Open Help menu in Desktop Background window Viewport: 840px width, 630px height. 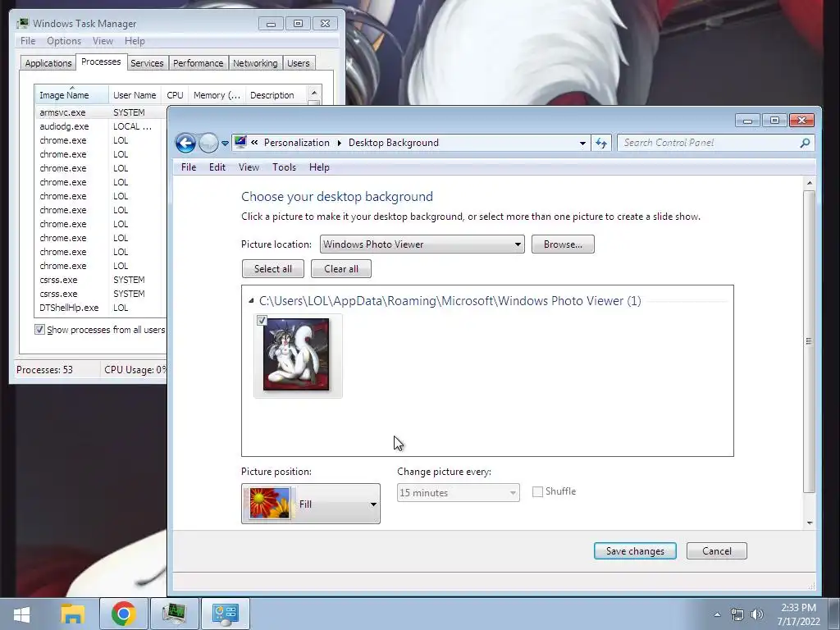[319, 167]
